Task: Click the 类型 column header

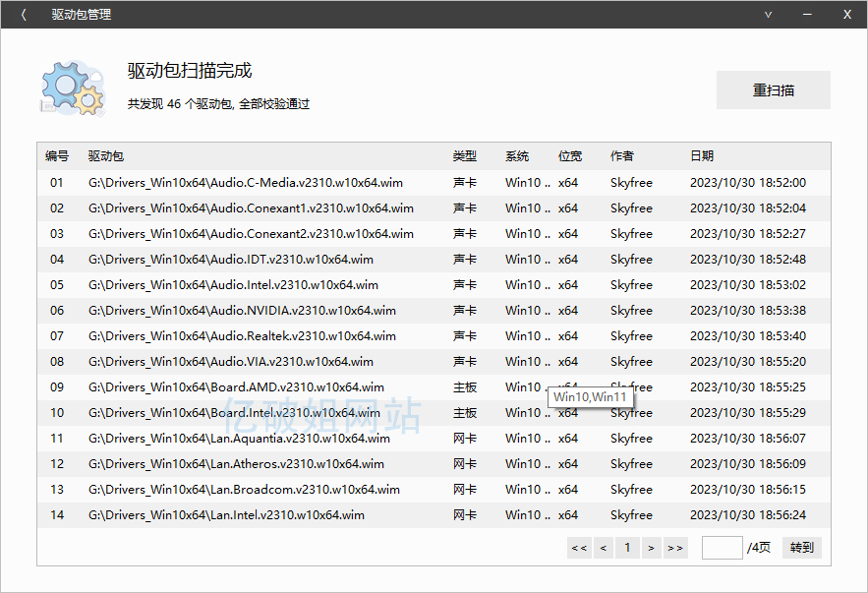Action: (x=465, y=156)
